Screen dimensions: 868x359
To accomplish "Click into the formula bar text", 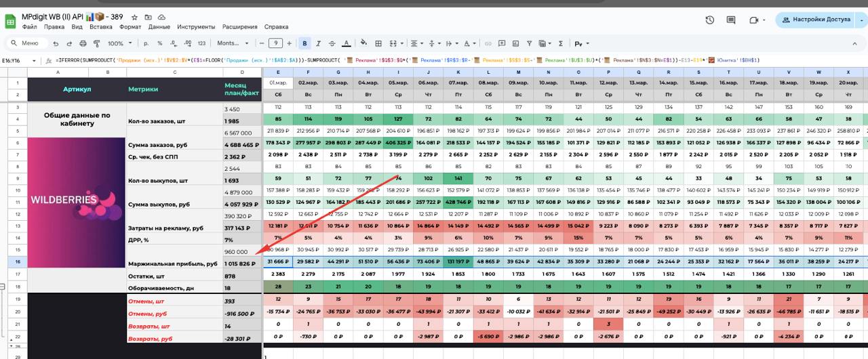I will 407,60.
